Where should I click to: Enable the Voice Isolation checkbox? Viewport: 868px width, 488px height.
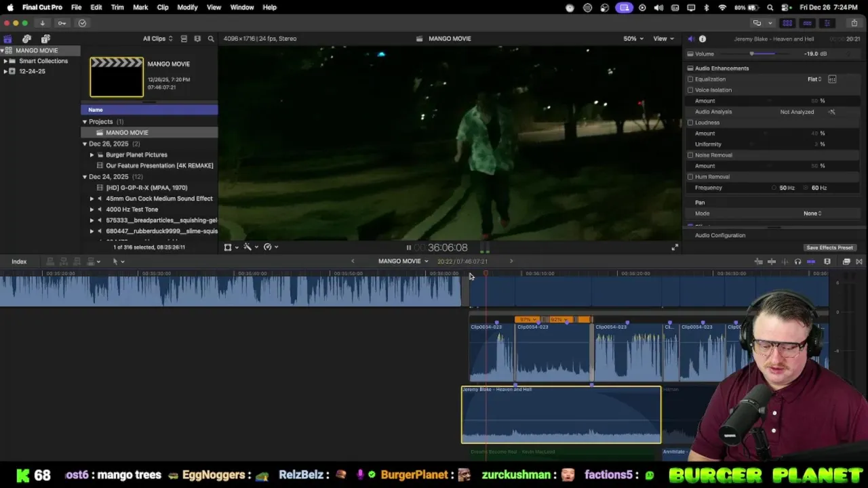click(690, 90)
